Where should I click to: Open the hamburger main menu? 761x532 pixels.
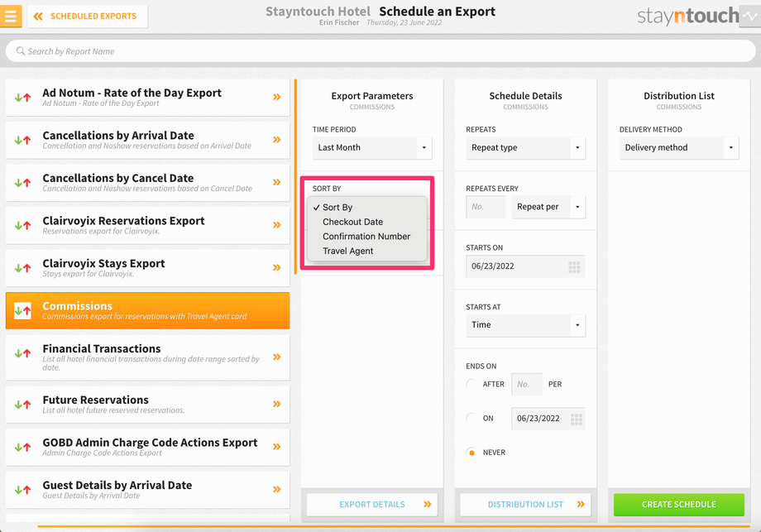tap(11, 16)
